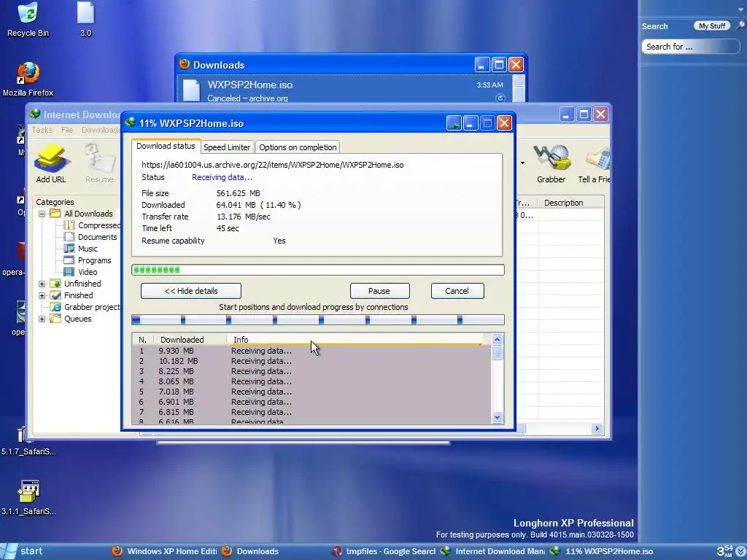Click the Resume toolbar icon
This screenshot has height=560, width=747.
tap(99, 164)
